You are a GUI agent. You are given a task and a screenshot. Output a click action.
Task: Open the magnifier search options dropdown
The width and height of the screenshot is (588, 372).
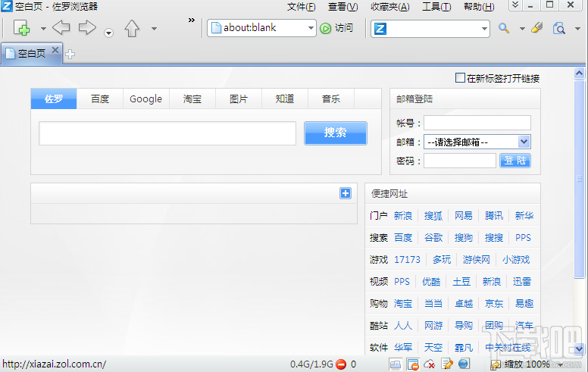522,29
